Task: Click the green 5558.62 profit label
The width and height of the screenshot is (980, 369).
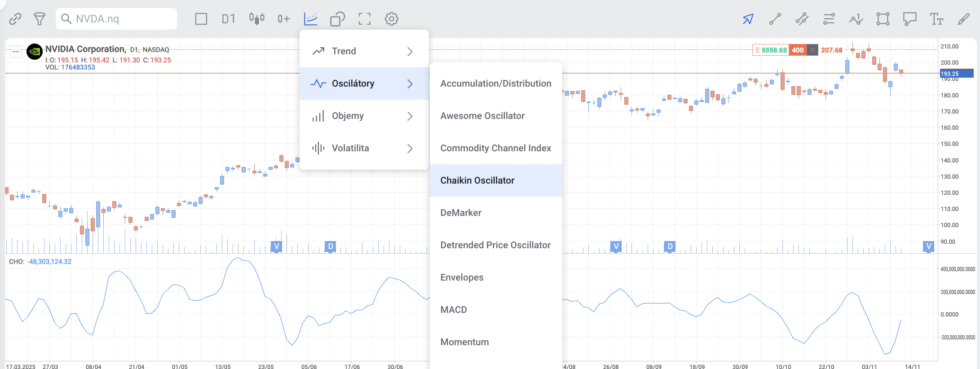Action: pos(774,50)
